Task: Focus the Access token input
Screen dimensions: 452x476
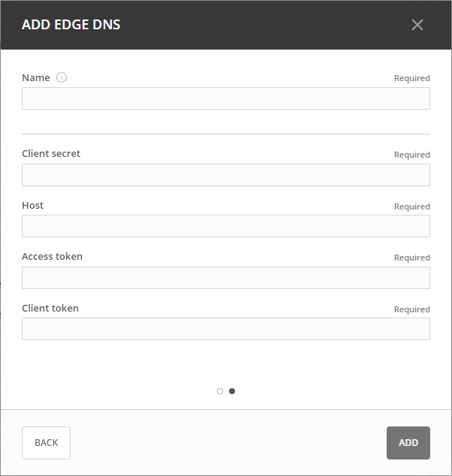Action: [x=225, y=278]
